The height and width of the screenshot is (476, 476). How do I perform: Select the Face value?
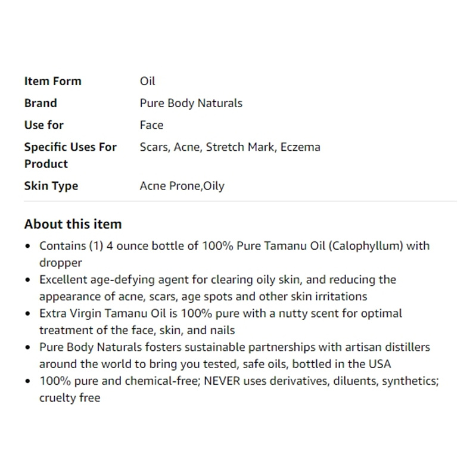click(151, 125)
